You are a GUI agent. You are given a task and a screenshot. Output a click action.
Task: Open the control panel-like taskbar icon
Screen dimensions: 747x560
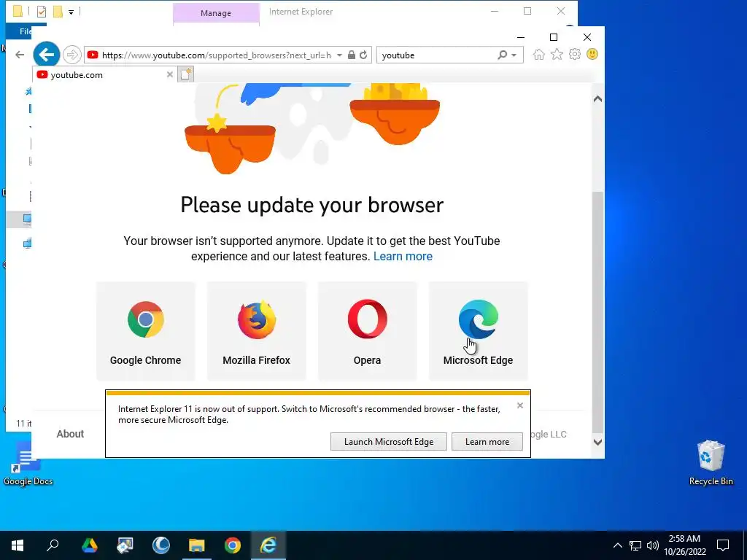[x=125, y=545]
